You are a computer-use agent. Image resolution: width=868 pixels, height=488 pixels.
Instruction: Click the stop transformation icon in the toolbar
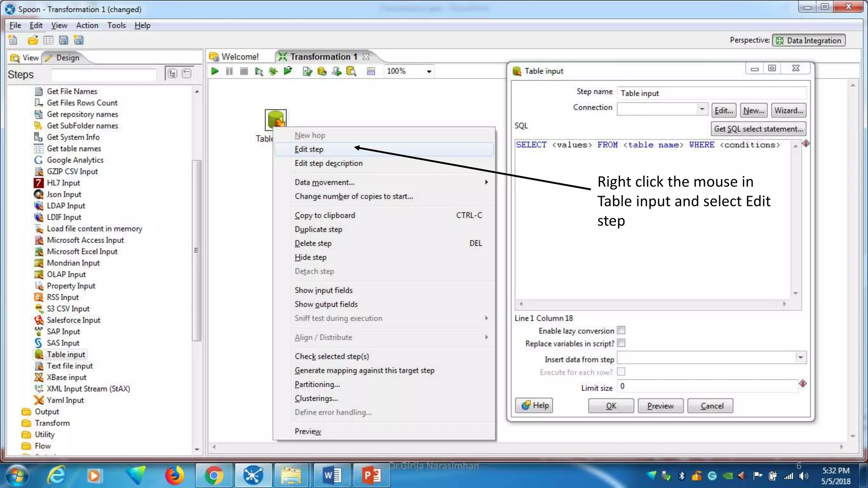click(x=244, y=71)
